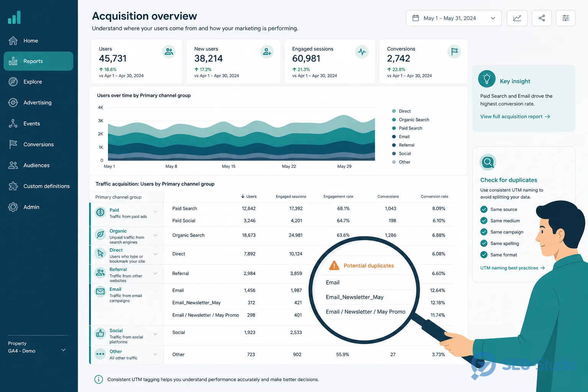This screenshot has width=588, height=392.
Task: Click the Organic channel leaf icon
Action: [100, 234]
